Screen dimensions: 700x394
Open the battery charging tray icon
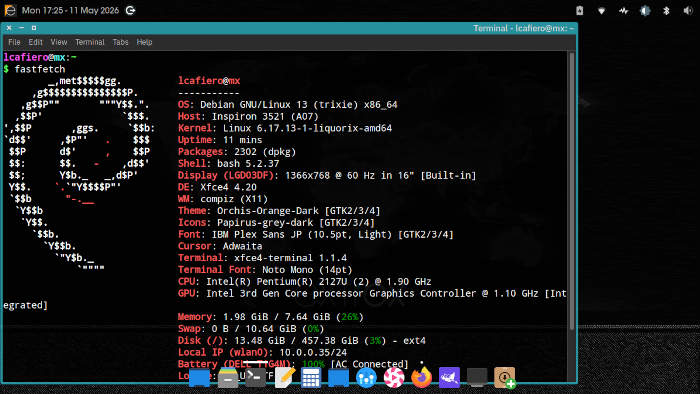click(579, 10)
